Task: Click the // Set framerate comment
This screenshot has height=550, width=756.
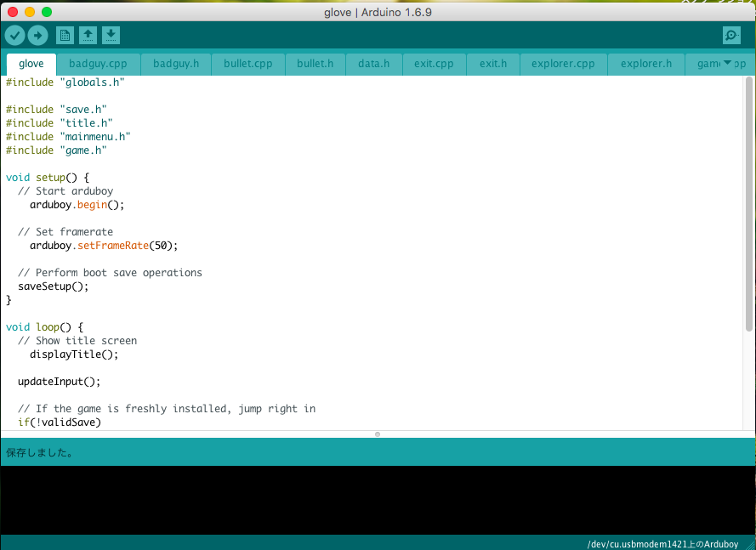Action: (x=65, y=232)
